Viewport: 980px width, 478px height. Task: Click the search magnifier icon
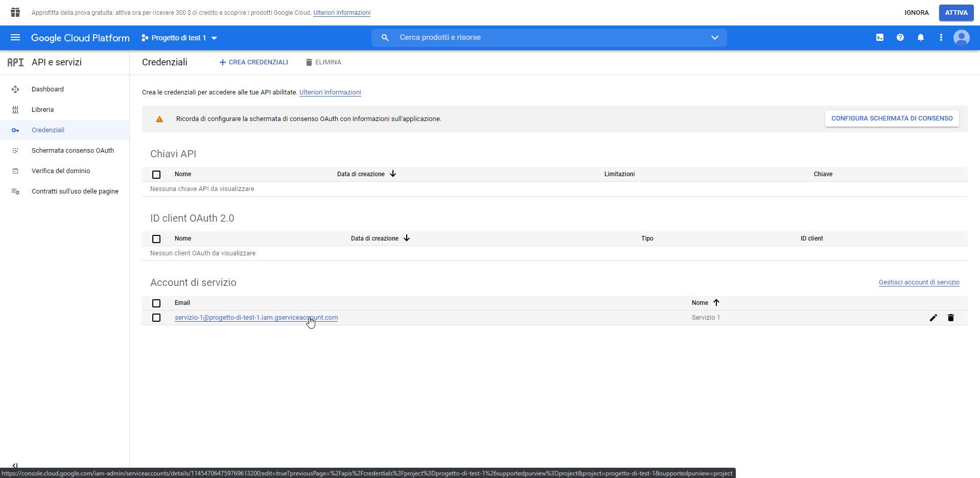[385, 38]
